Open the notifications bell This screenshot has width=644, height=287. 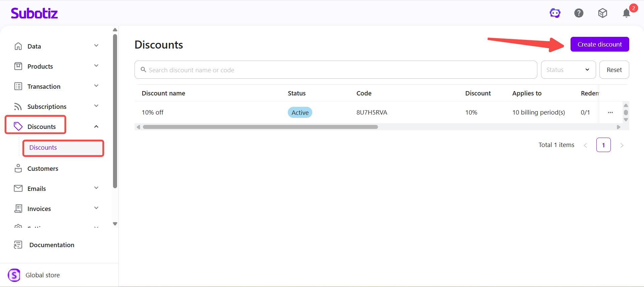pyautogui.click(x=626, y=13)
